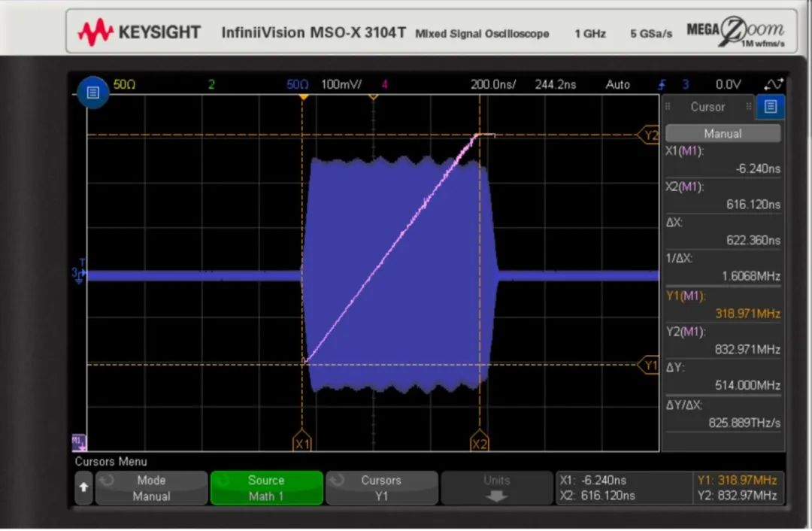The width and height of the screenshot is (812, 531).
Task: Open the sidebar list icon beside Cursor
Action: pos(770,107)
